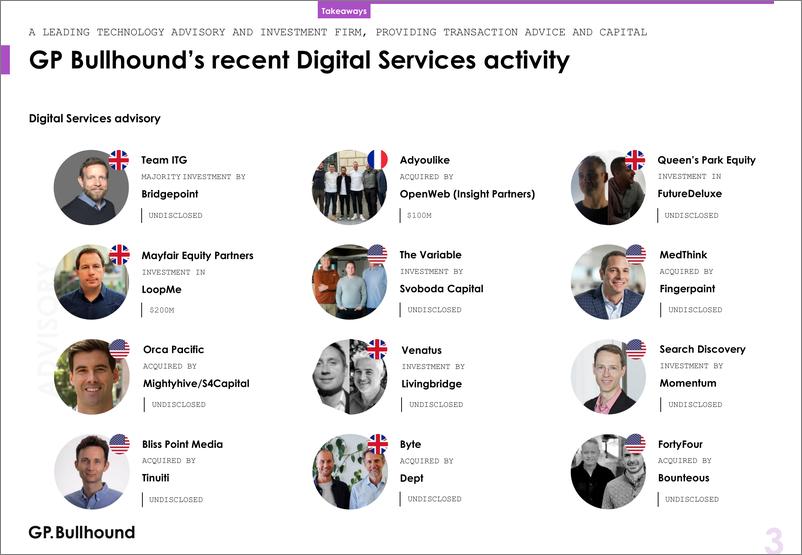Click the 'Tinuiti' acquirer name
The width and height of the screenshot is (802, 555).
pos(155,478)
